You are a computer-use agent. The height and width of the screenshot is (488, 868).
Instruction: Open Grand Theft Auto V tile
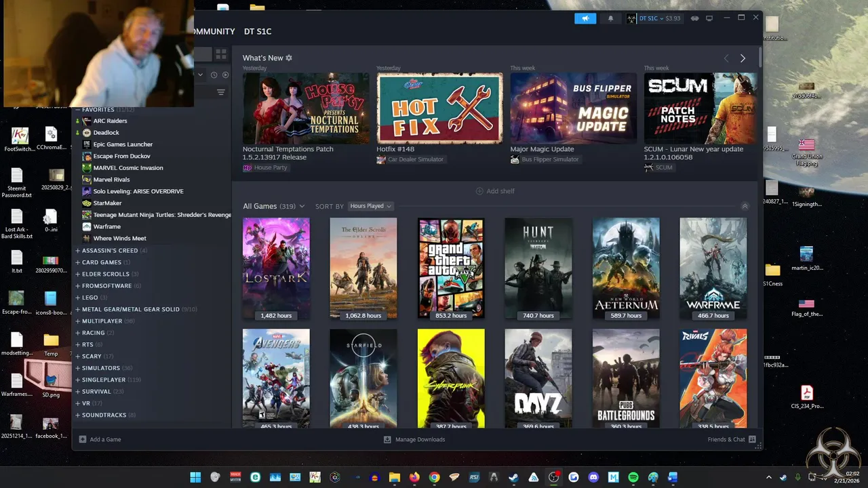click(451, 268)
